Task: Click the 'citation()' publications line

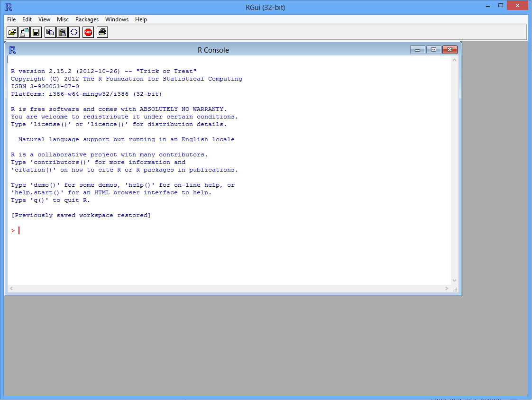Action: [x=125, y=170]
